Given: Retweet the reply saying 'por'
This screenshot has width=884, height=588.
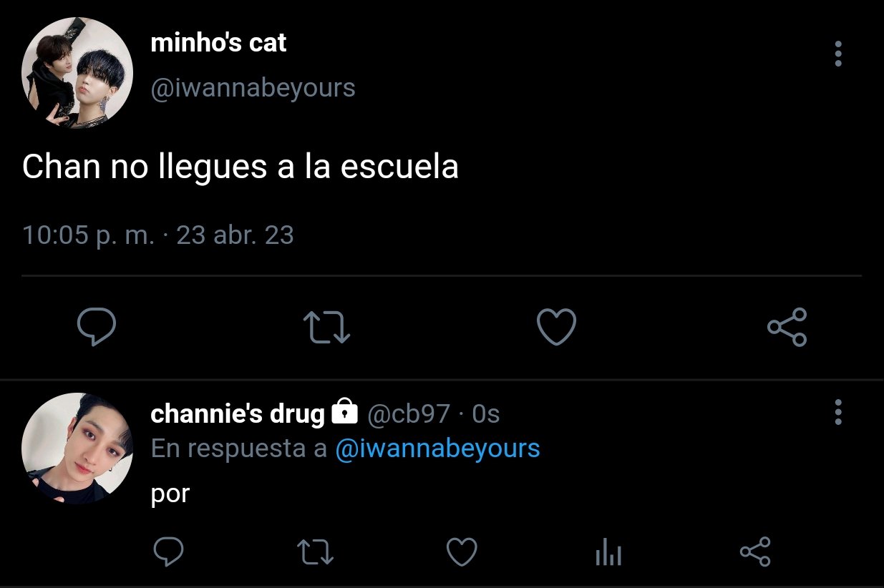Looking at the screenshot, I should point(315,552).
